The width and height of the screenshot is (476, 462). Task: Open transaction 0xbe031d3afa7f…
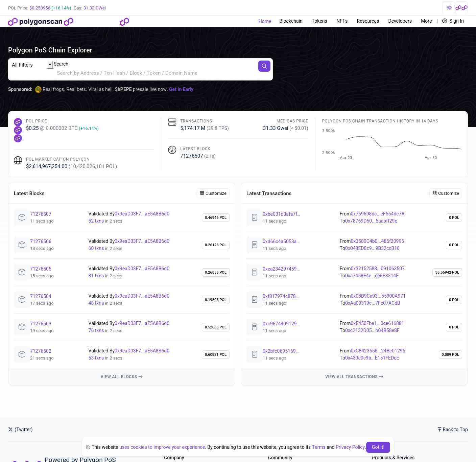[281, 214]
